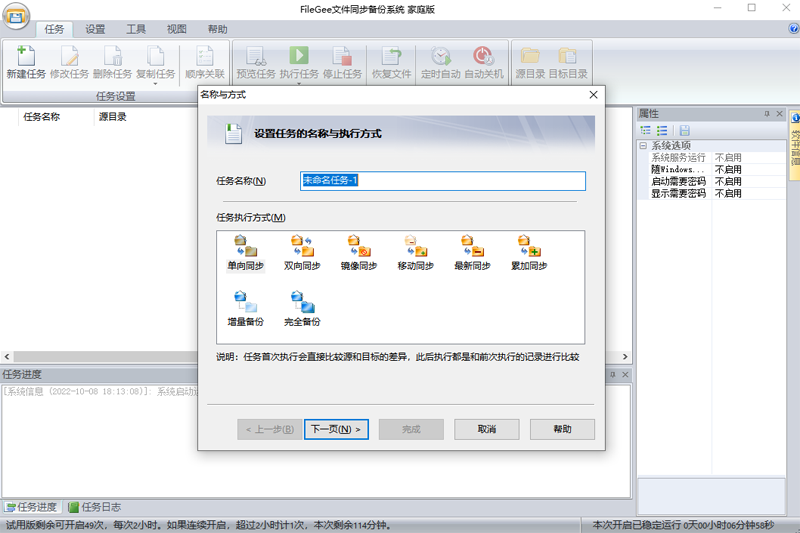800x533 pixels.
Task: Click the 下一页(N) button
Action: 336,429
